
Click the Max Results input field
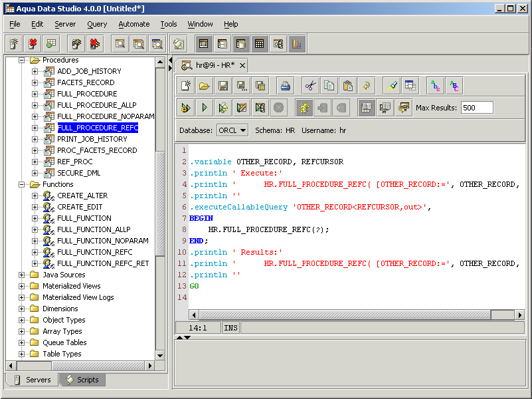tap(477, 108)
